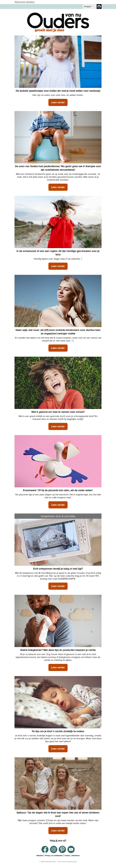Click the girl on potty image
116x868 pixels.
point(58,137)
